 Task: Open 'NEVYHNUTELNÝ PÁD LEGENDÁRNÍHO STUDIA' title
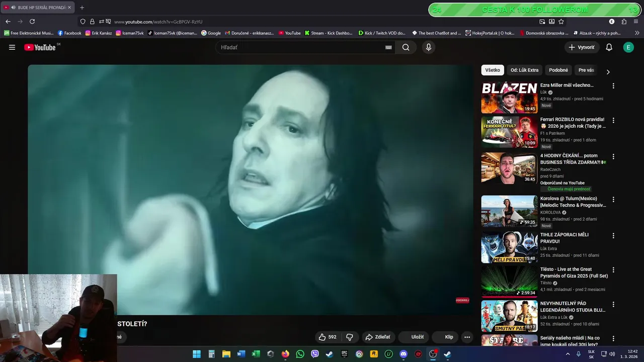(573, 307)
